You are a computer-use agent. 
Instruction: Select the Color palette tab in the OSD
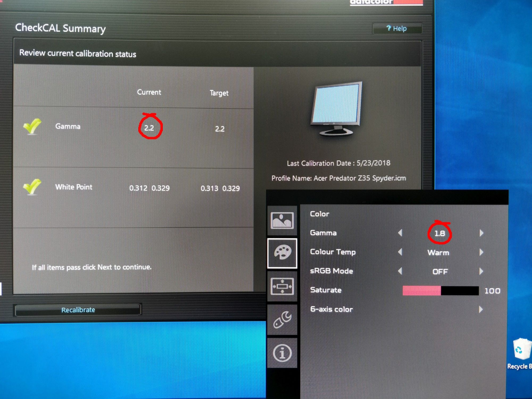(x=282, y=253)
